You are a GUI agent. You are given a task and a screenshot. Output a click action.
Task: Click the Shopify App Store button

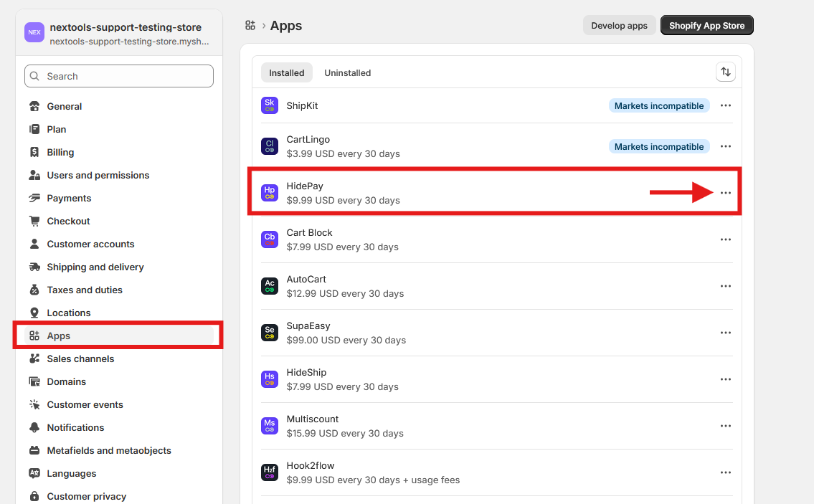706,26
